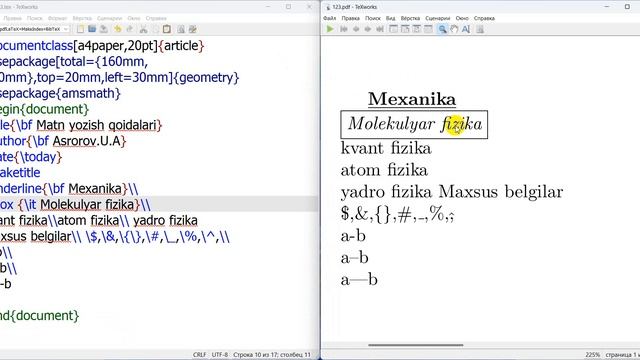Click the 'a—b' em-dash line in PDF

coord(359,280)
